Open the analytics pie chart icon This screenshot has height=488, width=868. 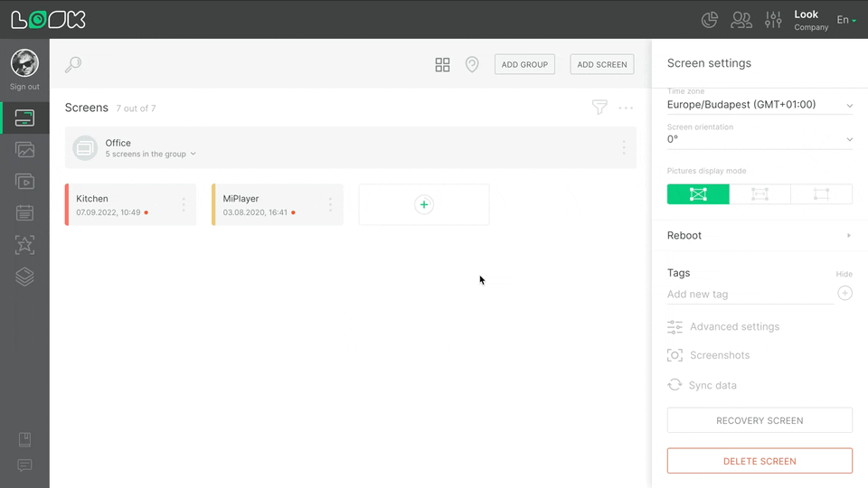coord(710,19)
